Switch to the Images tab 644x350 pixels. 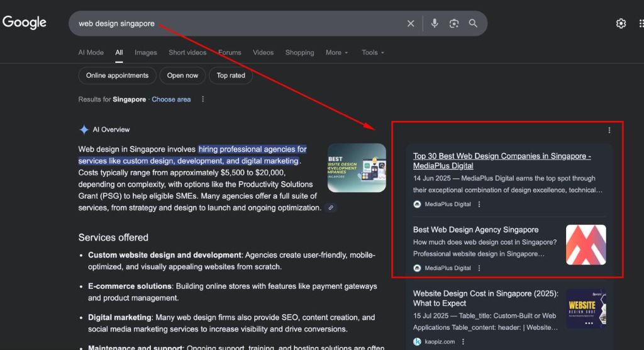(146, 53)
